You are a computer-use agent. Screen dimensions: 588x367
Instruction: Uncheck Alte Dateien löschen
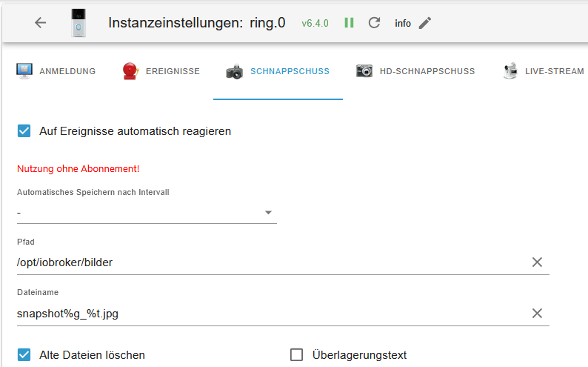[x=24, y=354]
